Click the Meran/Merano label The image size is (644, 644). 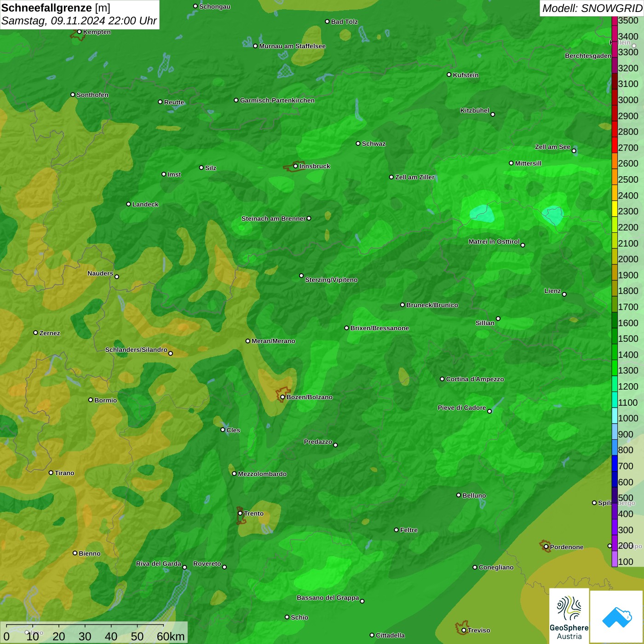(273, 341)
